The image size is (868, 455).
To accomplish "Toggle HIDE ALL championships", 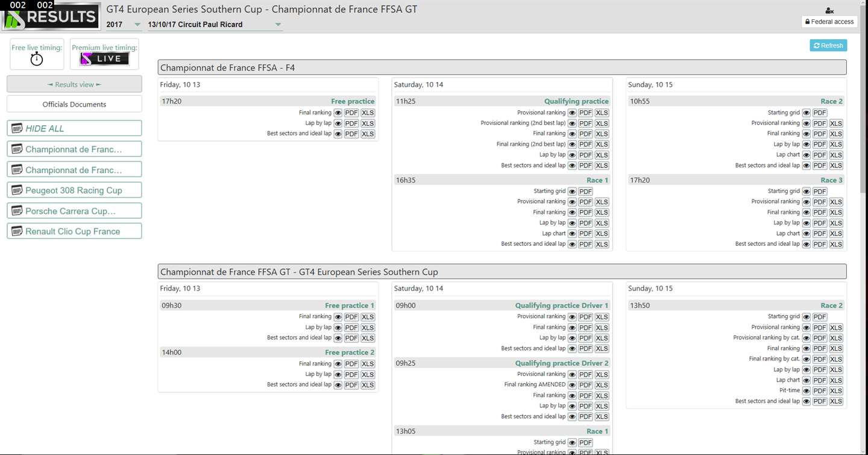I will click(74, 128).
